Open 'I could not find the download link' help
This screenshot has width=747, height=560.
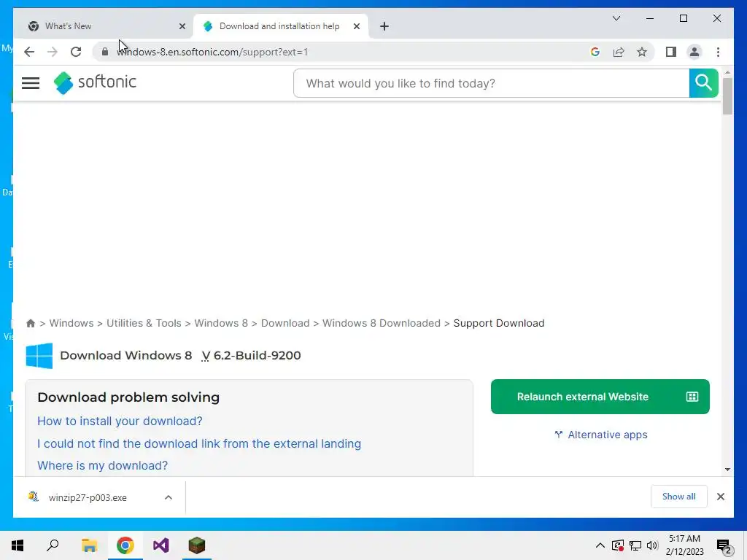[x=199, y=444]
